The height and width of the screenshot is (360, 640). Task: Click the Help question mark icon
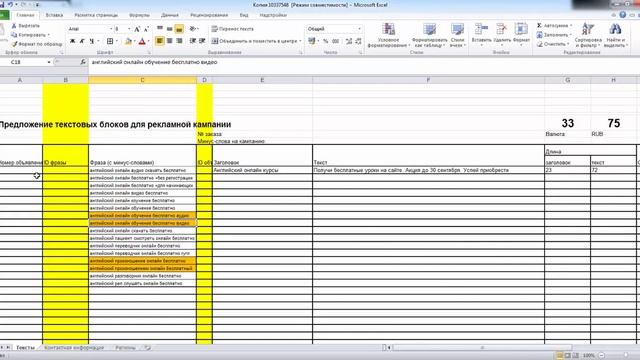pyautogui.click(x=622, y=15)
